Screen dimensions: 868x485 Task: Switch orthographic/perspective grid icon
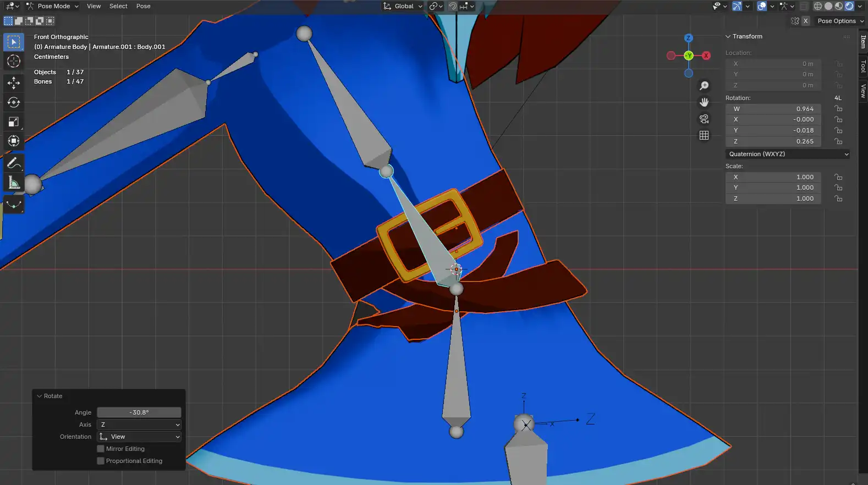point(704,135)
